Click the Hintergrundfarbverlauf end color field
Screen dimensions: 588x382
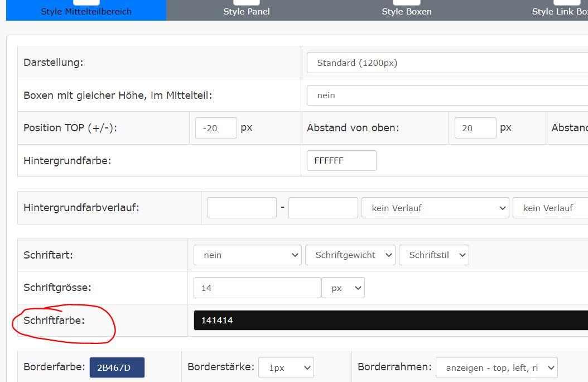[323, 208]
